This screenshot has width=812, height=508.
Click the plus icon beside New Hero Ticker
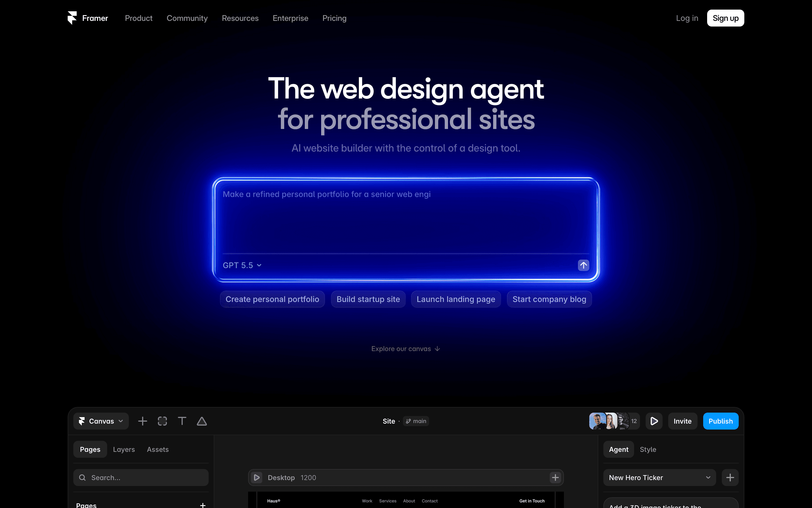(x=730, y=478)
